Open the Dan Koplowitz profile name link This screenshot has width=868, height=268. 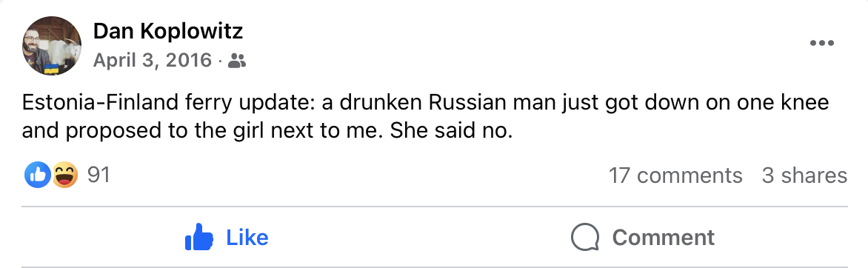(167, 32)
